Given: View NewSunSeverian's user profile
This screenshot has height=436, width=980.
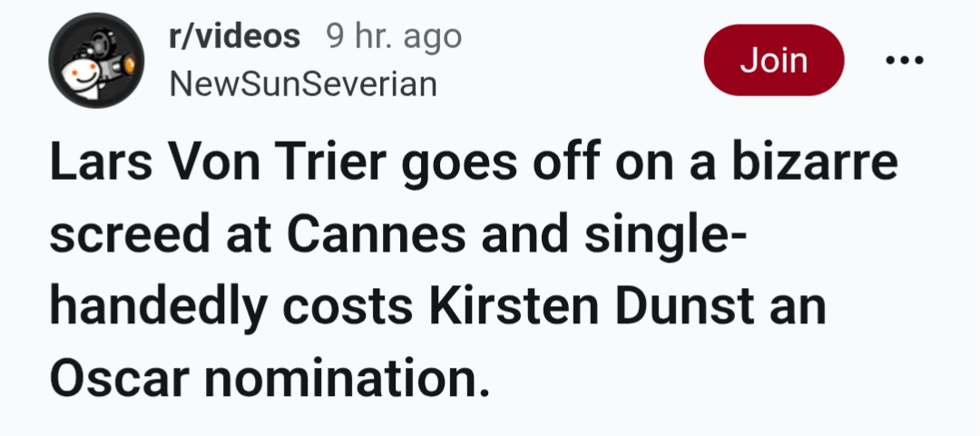Looking at the screenshot, I should (x=303, y=84).
